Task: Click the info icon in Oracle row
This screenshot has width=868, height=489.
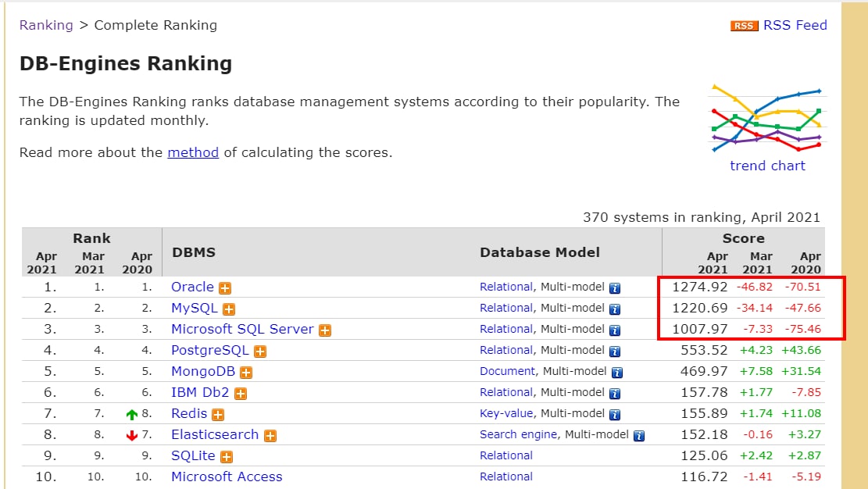Action: pos(614,288)
